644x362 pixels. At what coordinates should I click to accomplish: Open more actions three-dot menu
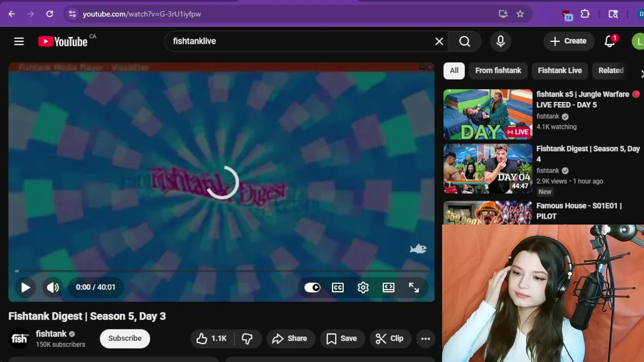click(x=426, y=338)
